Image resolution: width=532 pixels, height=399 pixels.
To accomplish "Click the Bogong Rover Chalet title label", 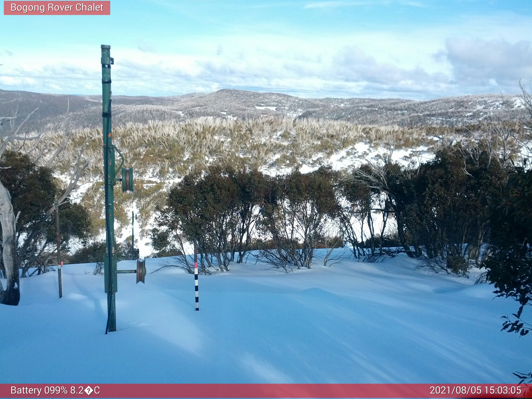I will click(x=57, y=8).
